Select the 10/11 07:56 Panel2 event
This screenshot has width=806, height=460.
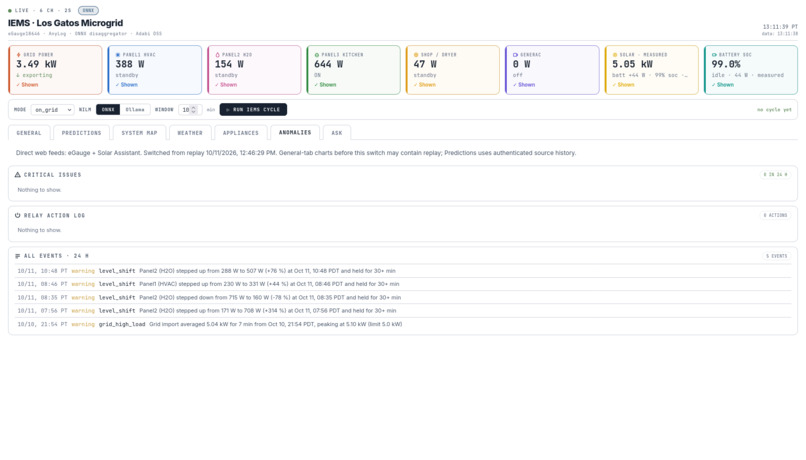(x=403, y=311)
